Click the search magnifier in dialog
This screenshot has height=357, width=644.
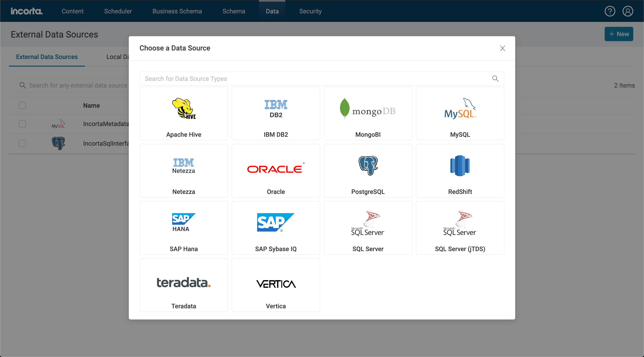tap(495, 79)
